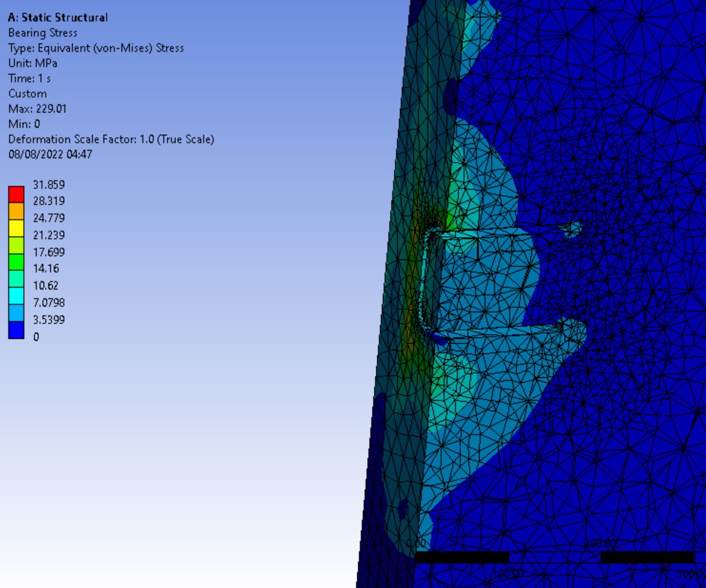Viewport: 706px width, 588px height.
Task: Click the 'Unit: MPa' label
Action: click(33, 64)
